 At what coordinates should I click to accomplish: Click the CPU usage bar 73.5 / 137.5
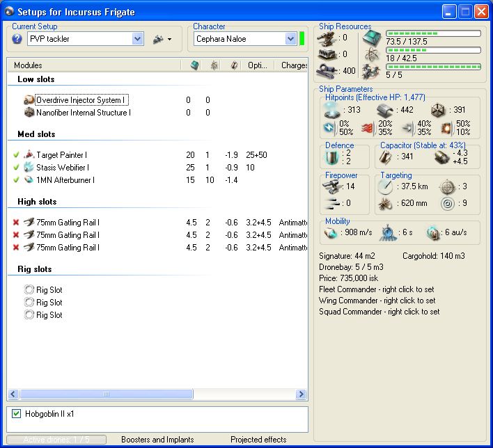(433, 33)
